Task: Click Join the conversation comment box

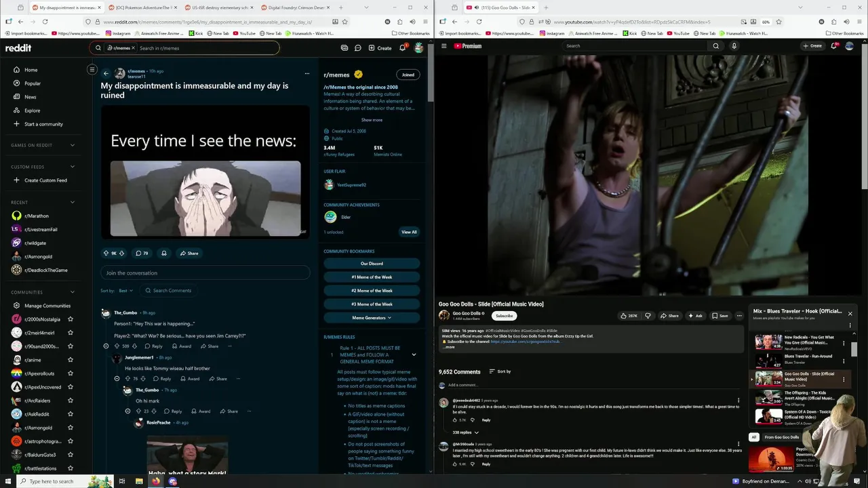Action: [x=205, y=273]
